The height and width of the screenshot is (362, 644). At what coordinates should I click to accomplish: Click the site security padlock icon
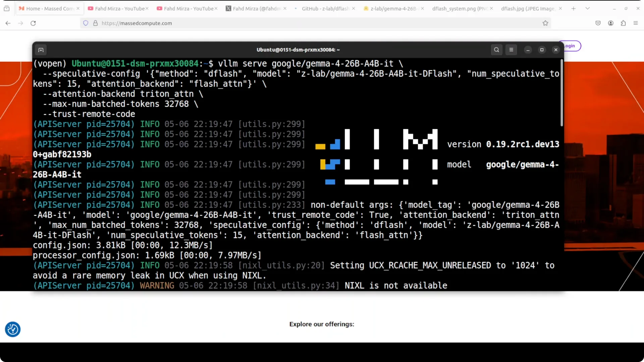pyautogui.click(x=96, y=23)
